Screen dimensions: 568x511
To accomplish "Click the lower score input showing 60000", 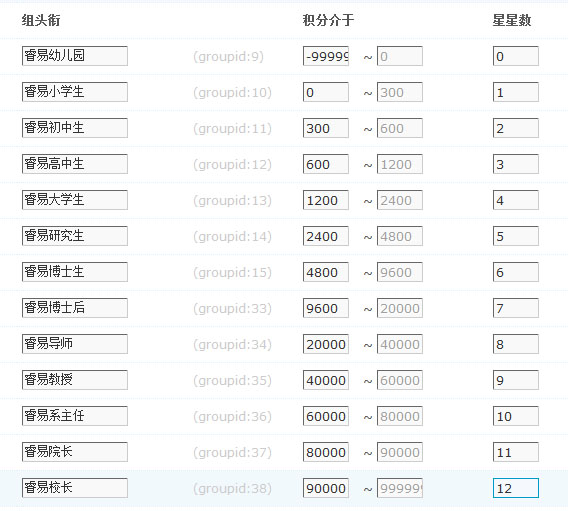I will click(x=326, y=416).
